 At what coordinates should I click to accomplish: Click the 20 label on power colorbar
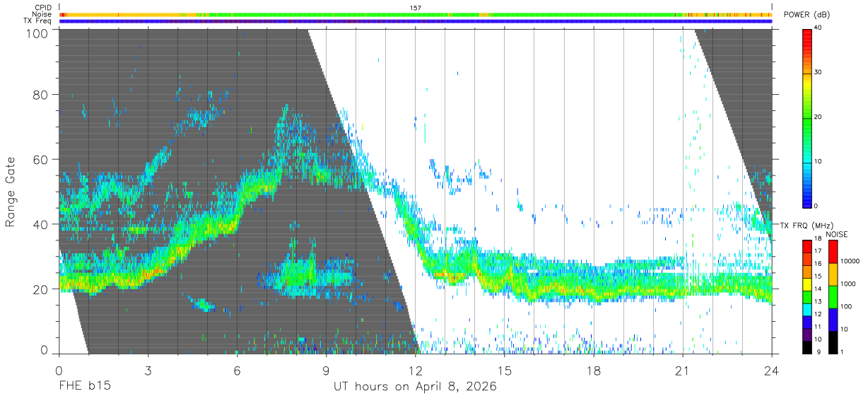[817, 117]
